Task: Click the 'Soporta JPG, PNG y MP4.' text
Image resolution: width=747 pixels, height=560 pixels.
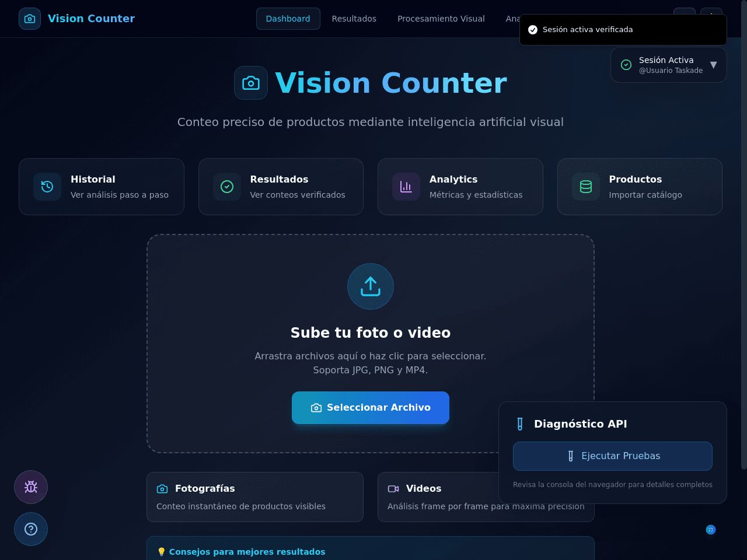Action: point(371,370)
